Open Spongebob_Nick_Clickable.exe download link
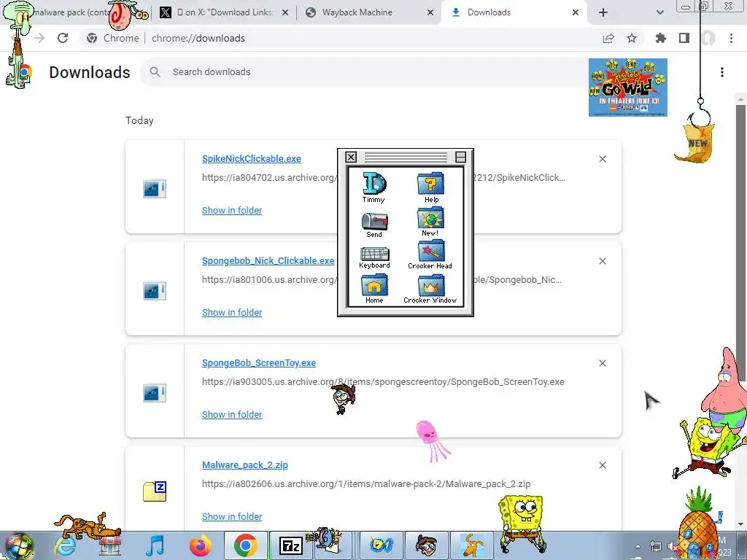This screenshot has height=560, width=747. pos(268,260)
